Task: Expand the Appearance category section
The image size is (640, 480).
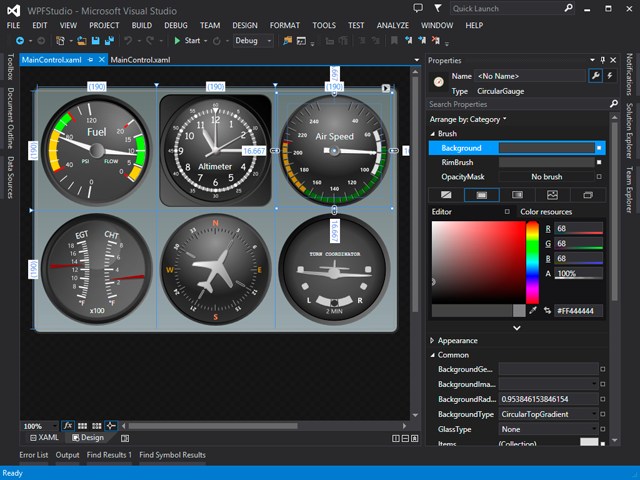Action: pyautogui.click(x=433, y=340)
